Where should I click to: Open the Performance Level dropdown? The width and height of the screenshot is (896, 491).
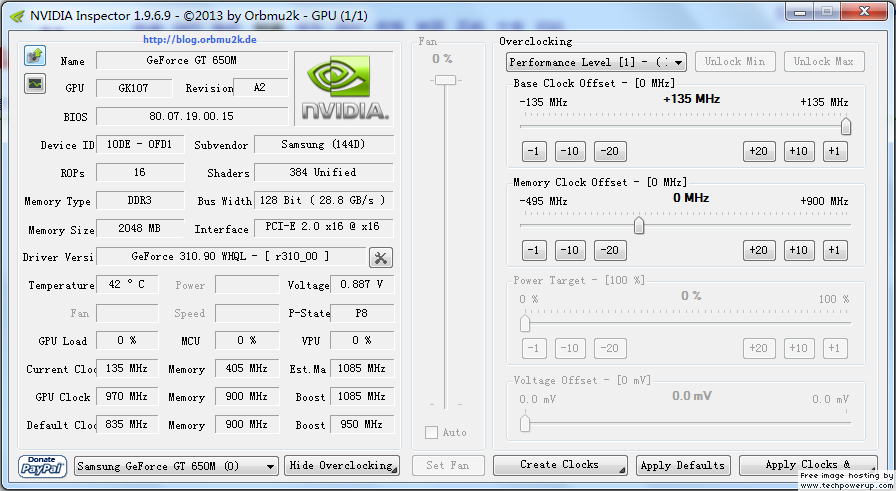(596, 62)
